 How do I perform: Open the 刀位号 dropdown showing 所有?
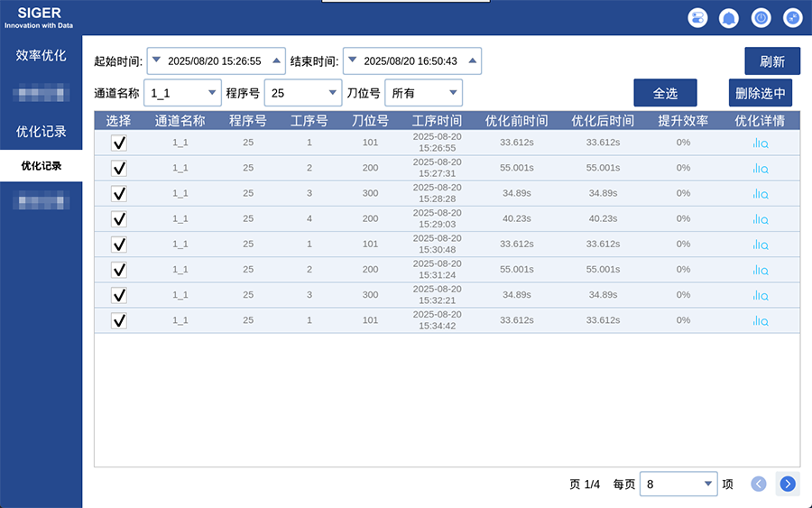423,93
